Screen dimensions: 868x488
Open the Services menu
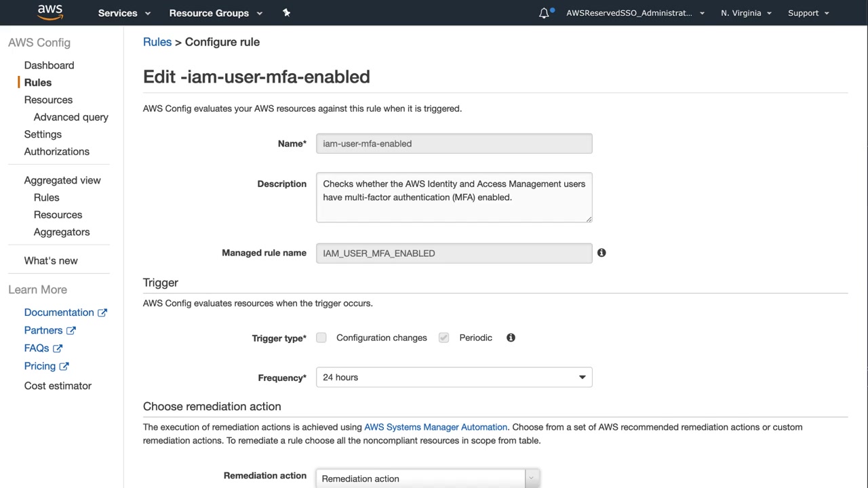click(124, 13)
